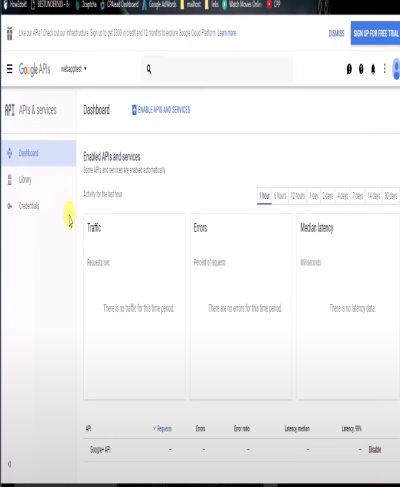Open the notifications bell

(373, 69)
